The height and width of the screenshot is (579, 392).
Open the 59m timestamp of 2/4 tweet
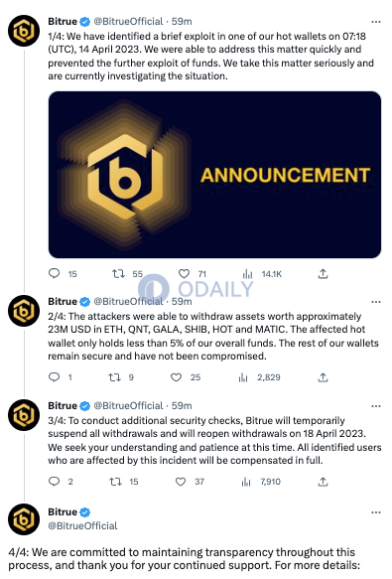[182, 301]
